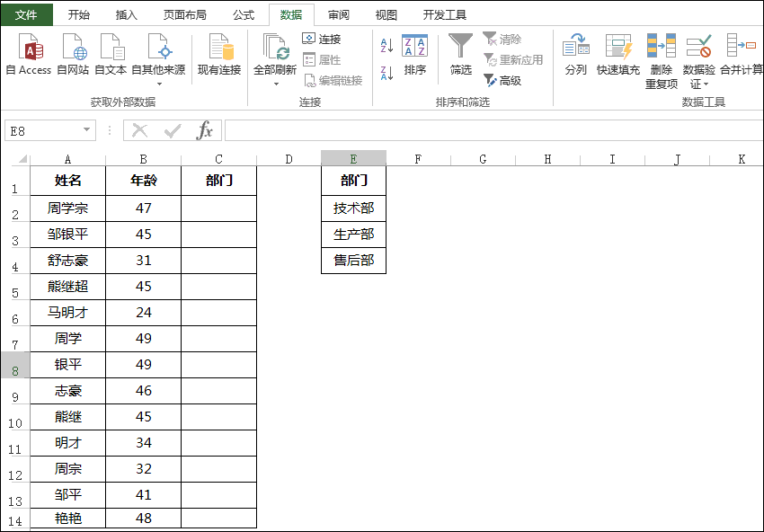Switch to the 开始 ribbon tab
The image size is (764, 532).
tap(79, 14)
